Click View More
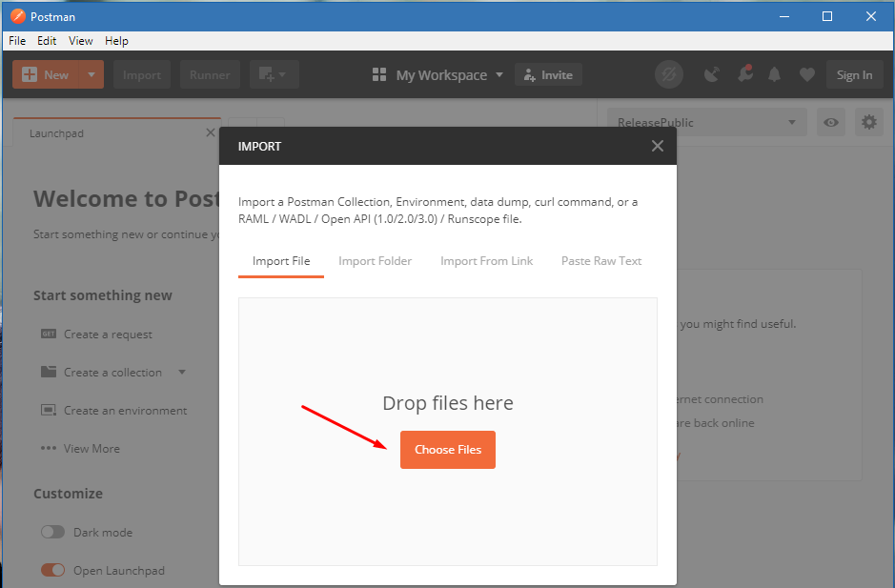 pyautogui.click(x=92, y=449)
